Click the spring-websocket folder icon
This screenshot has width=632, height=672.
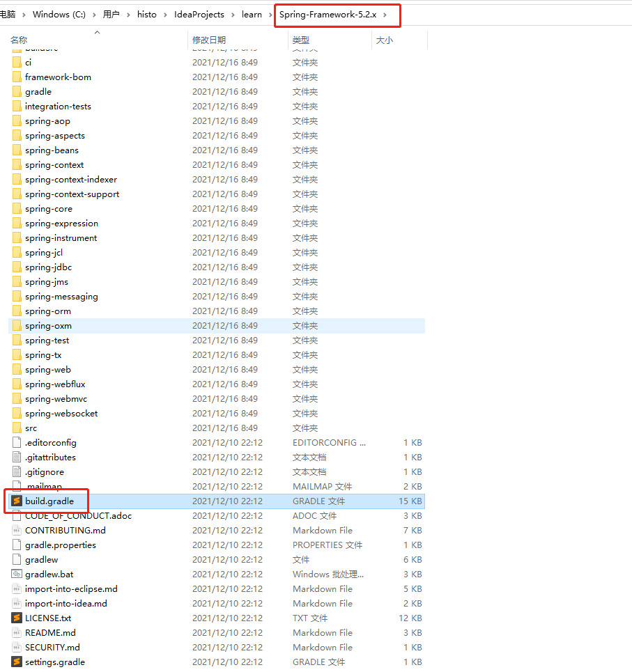tap(17, 413)
